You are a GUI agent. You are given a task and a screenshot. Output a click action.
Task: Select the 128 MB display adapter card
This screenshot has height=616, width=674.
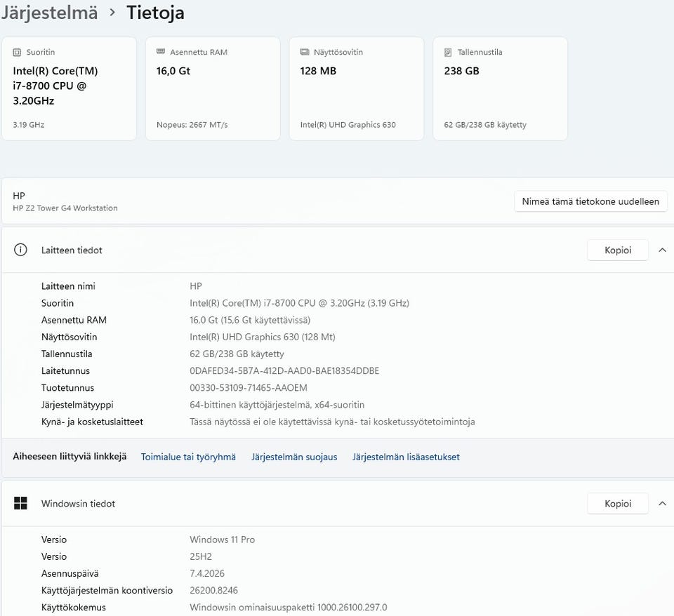pyautogui.click(x=357, y=89)
